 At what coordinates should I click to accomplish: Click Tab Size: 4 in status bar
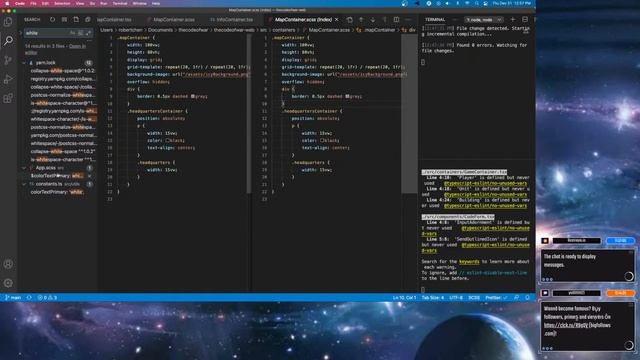pos(433,298)
